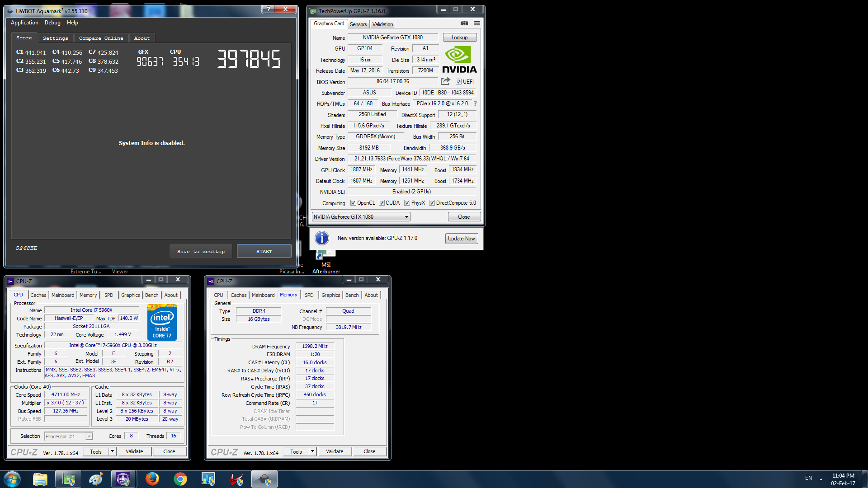The height and width of the screenshot is (488, 868).
Task: Open the Debug menu
Action: tap(52, 23)
